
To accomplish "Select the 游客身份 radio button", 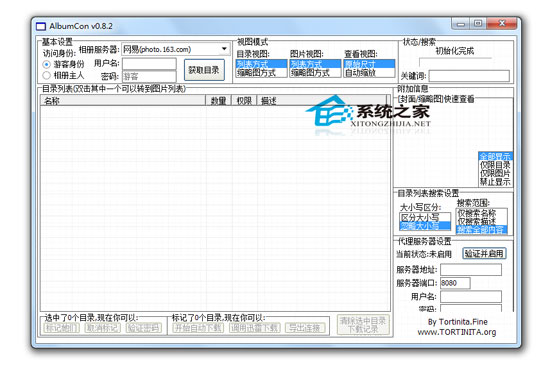I will pyautogui.click(x=46, y=65).
